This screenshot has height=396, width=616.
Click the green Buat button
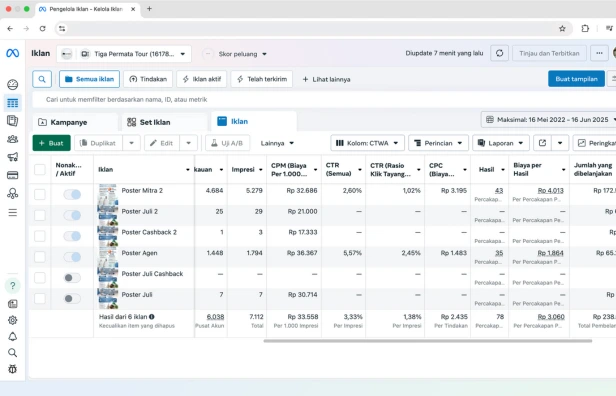pyautogui.click(x=51, y=143)
